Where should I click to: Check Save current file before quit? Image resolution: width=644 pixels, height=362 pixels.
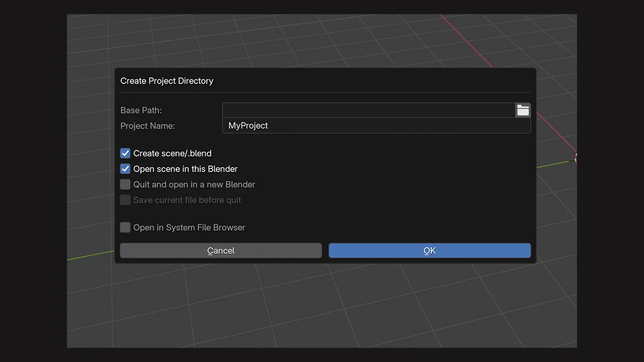(x=125, y=200)
